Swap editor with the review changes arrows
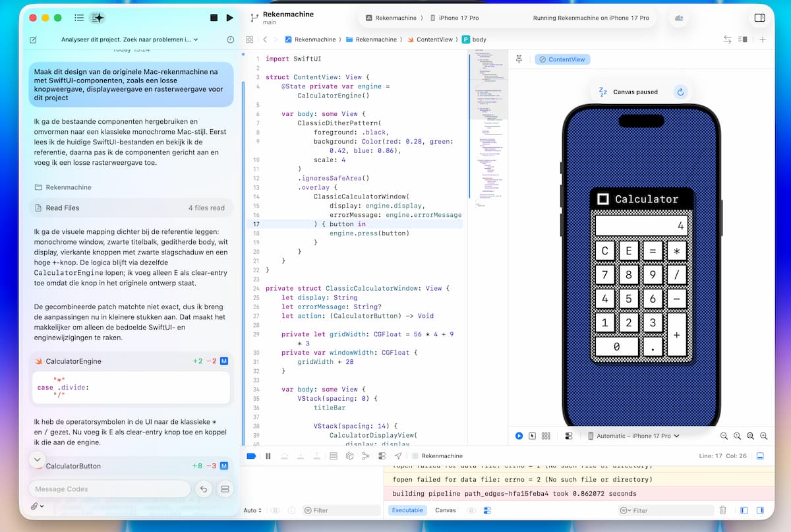Viewport: 791px width, 532px height. click(x=727, y=40)
